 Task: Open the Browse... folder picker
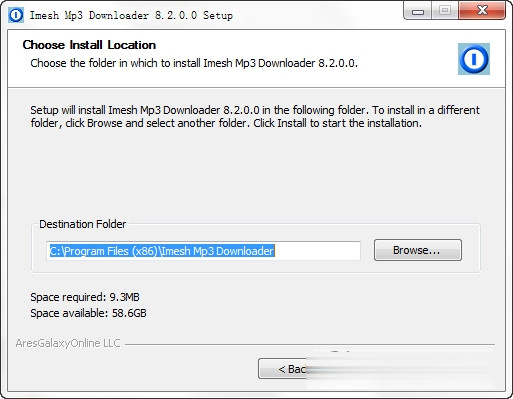tap(418, 250)
